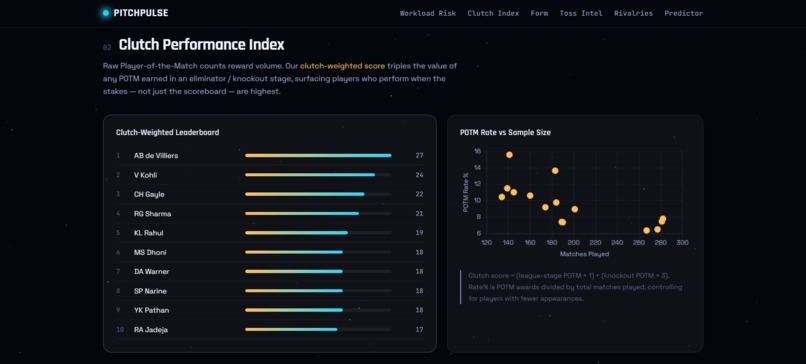Select the Clutch-Weighted Leaderboard title

pos(168,133)
